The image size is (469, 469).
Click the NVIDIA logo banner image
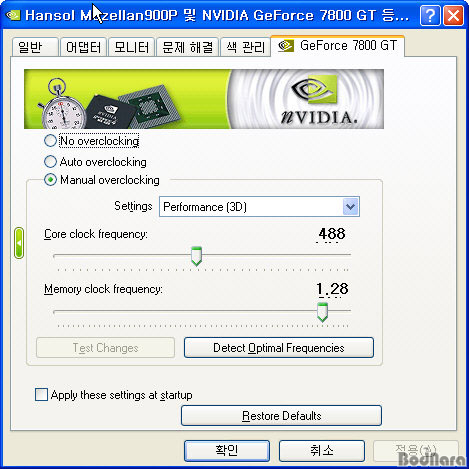pyautogui.click(x=204, y=99)
